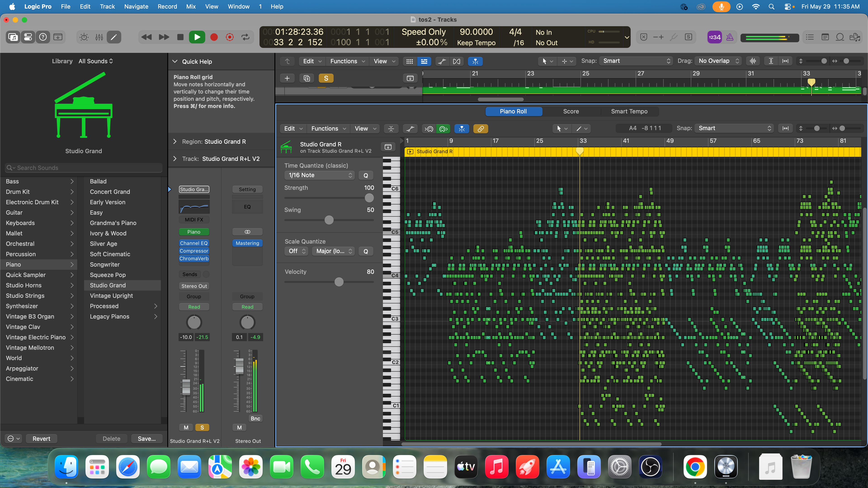This screenshot has width=868, height=488.
Task: Open Smart Controls dial button
Action: pyautogui.click(x=84, y=37)
